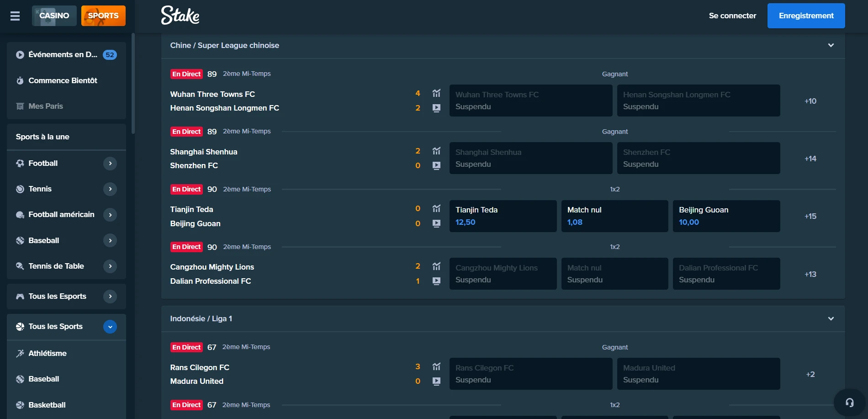Open Commence Bientôt menu item
Screen dimensions: 868x419
click(66, 80)
